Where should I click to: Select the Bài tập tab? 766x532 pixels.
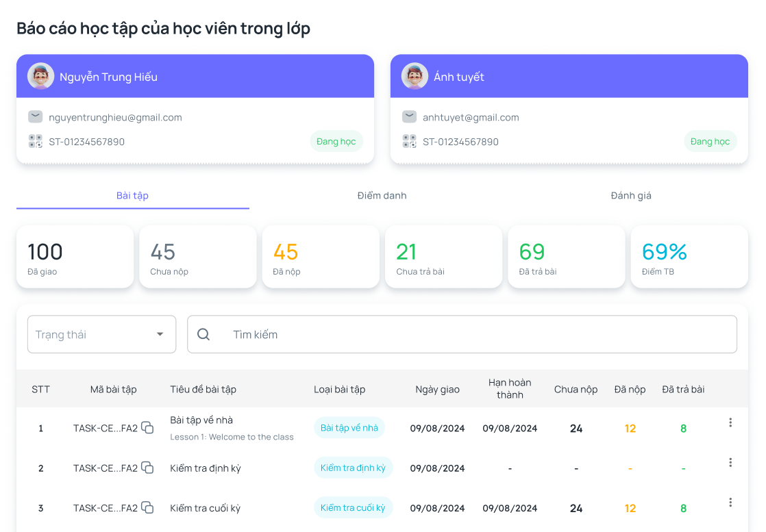[132, 196]
